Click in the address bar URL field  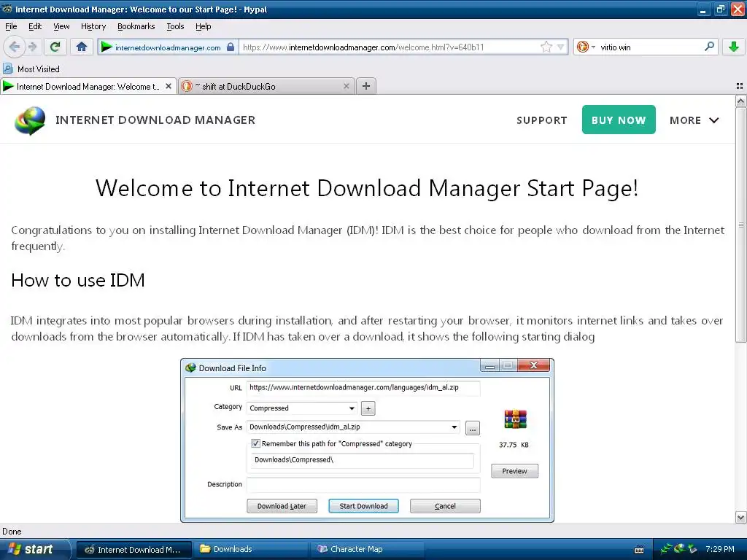click(x=388, y=47)
